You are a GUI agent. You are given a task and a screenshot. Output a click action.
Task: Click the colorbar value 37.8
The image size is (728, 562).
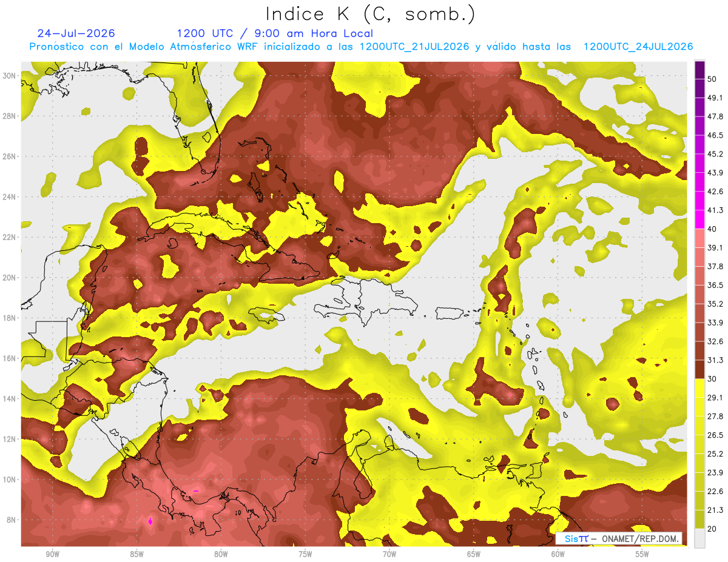[x=716, y=266]
